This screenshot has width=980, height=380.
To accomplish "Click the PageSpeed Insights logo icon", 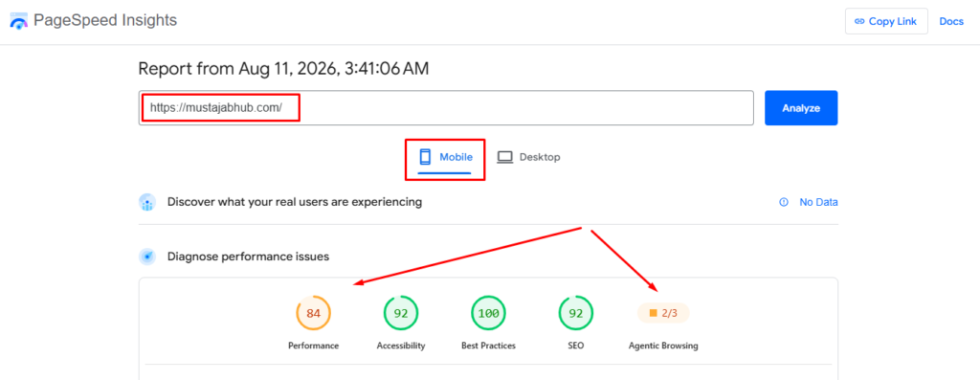I will point(19,21).
